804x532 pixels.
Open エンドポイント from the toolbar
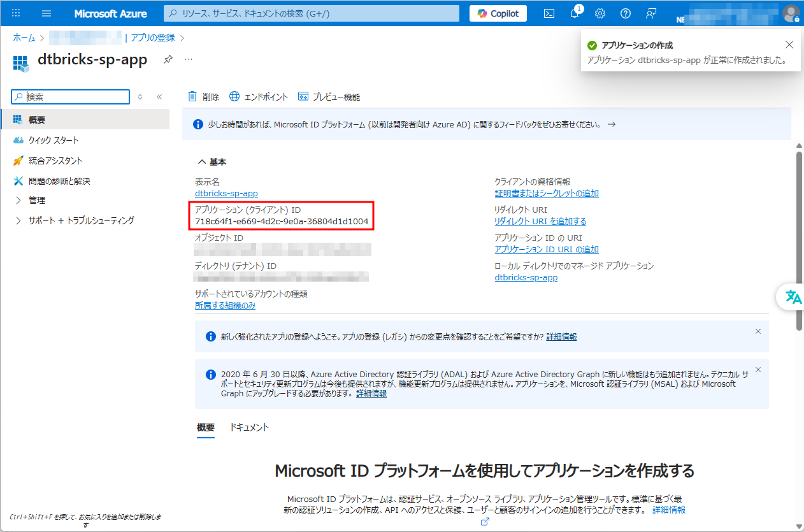(x=259, y=97)
